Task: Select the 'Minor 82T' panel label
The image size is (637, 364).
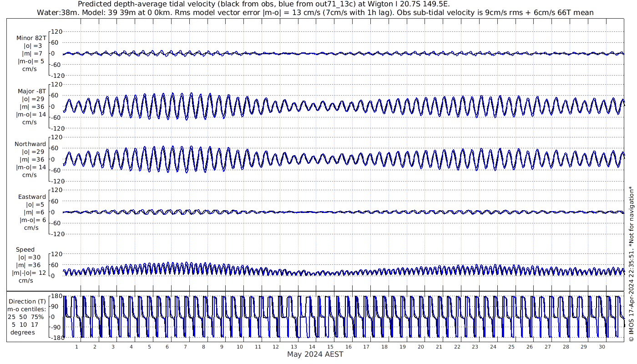Action: click(x=31, y=38)
